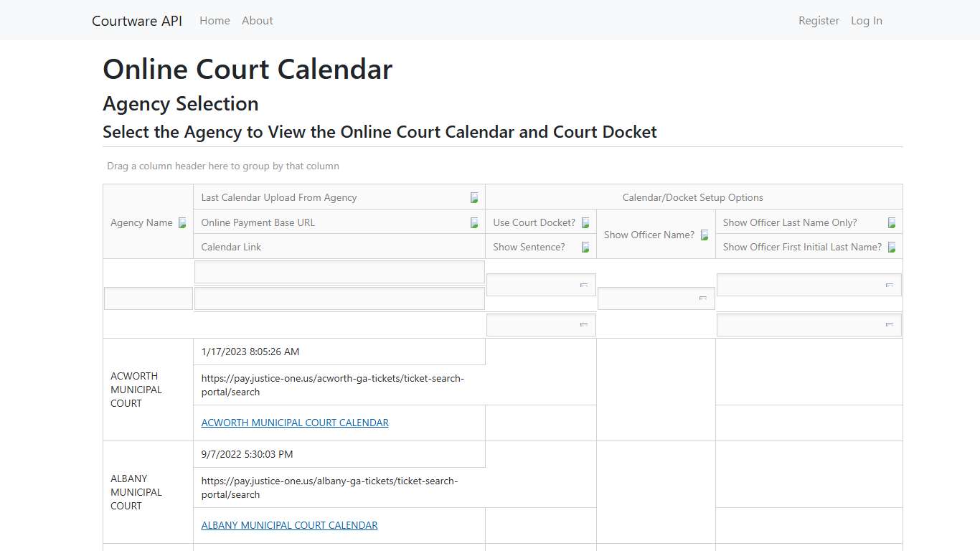Click the Show Officer Name? filter icon
Viewport: 980px width, 551px height.
click(x=704, y=235)
